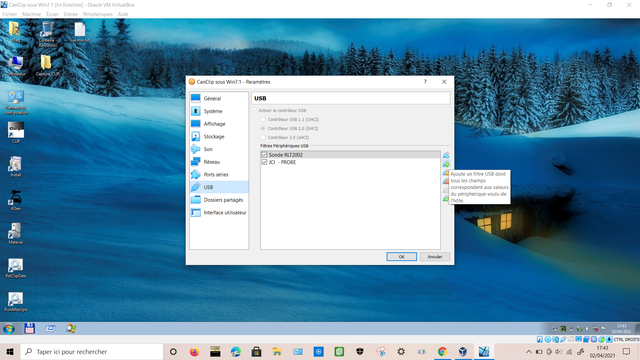Go to the Stockage settings page
The height and width of the screenshot is (360, 640).
click(x=219, y=136)
